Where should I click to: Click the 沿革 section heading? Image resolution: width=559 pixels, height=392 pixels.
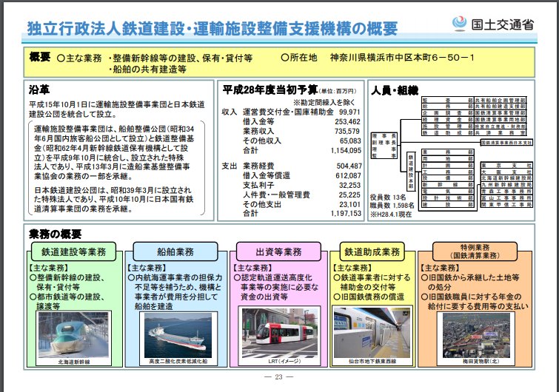click(39, 89)
